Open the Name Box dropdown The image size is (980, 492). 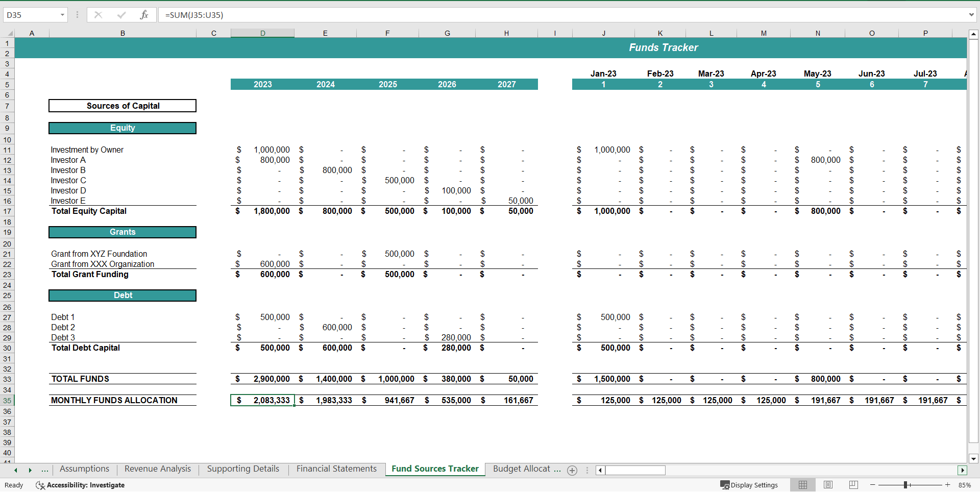(62, 15)
